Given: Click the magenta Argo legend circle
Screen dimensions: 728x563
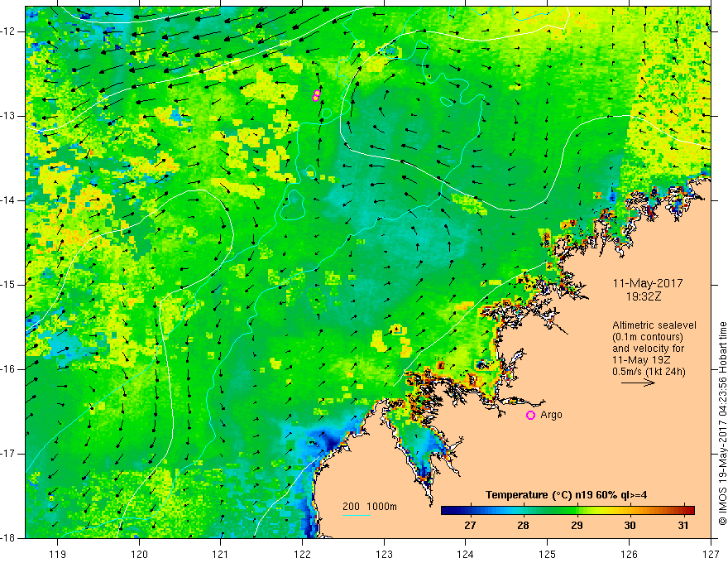Looking at the screenshot, I should pyautogui.click(x=530, y=415).
